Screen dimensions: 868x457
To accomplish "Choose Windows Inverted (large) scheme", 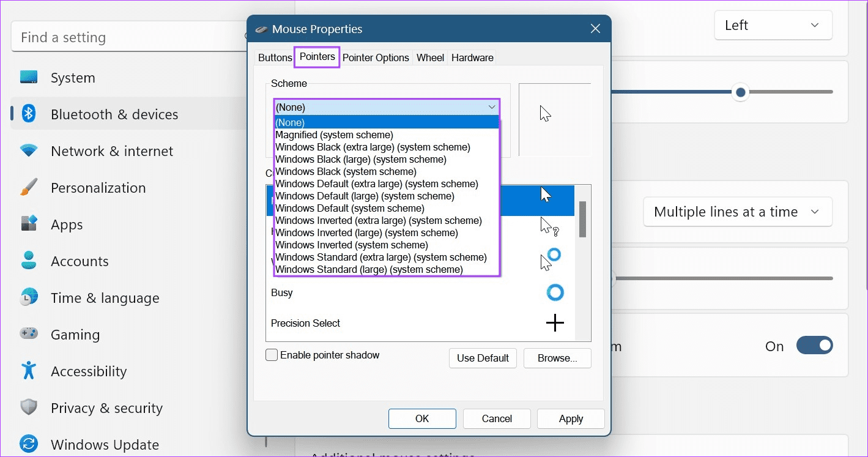I will [x=387, y=232].
